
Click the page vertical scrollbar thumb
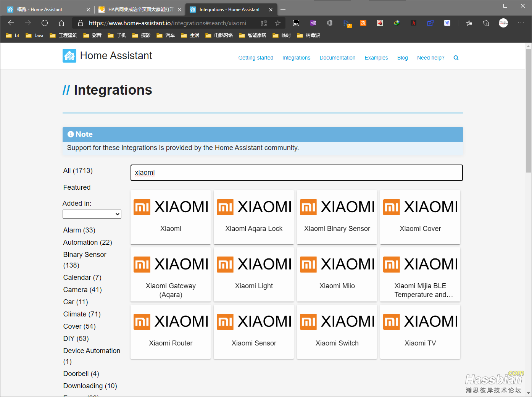point(528,111)
